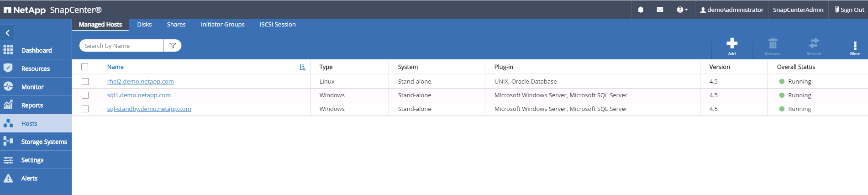
Task: Click the filter funnel icon
Action: [x=173, y=46]
